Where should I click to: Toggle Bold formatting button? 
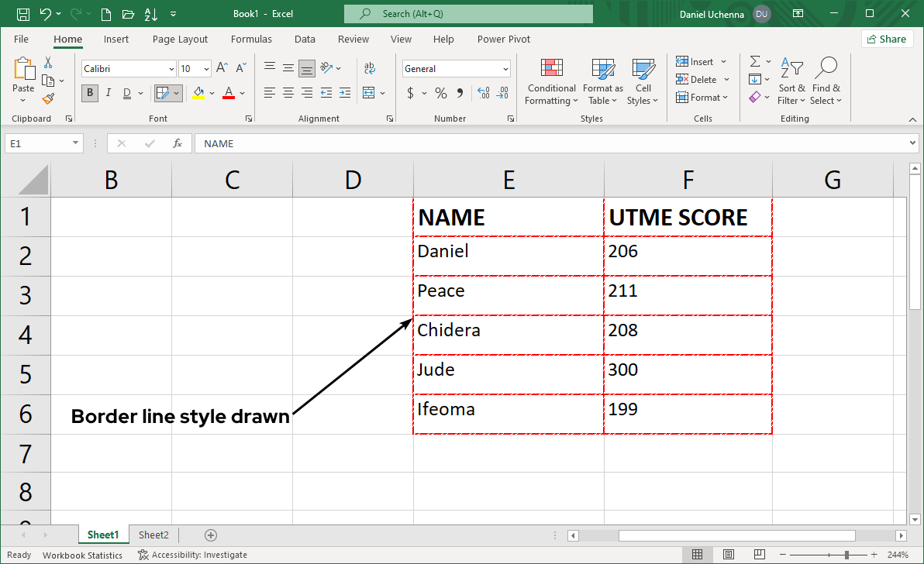(x=90, y=93)
